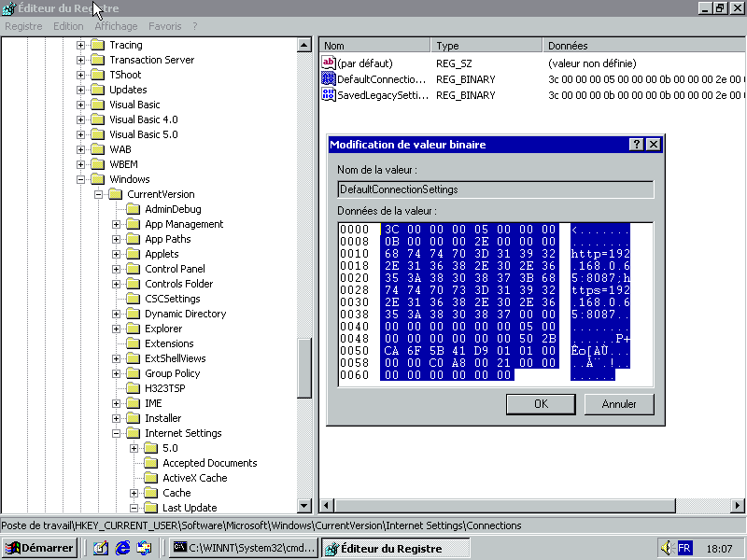747x560 pixels.
Task: Select the TShoot folder icon
Action: 98,75
